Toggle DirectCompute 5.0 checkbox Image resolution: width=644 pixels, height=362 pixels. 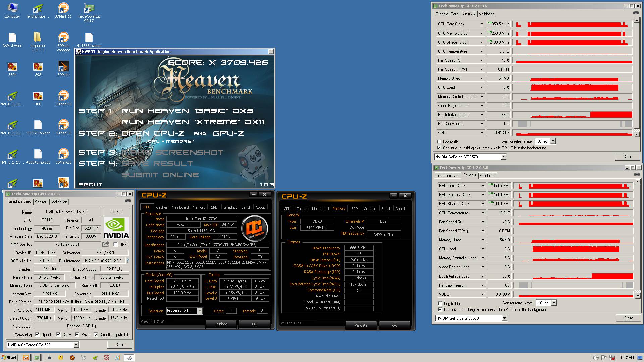(x=96, y=335)
